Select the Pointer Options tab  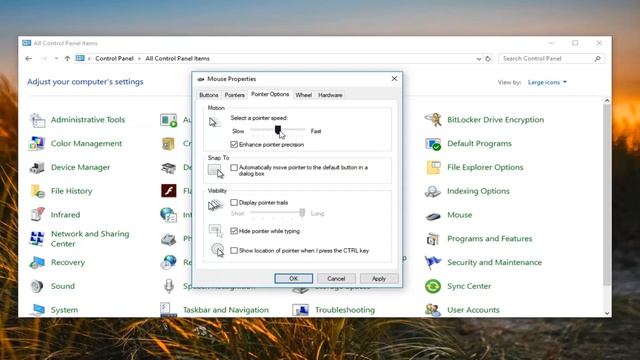pyautogui.click(x=270, y=94)
